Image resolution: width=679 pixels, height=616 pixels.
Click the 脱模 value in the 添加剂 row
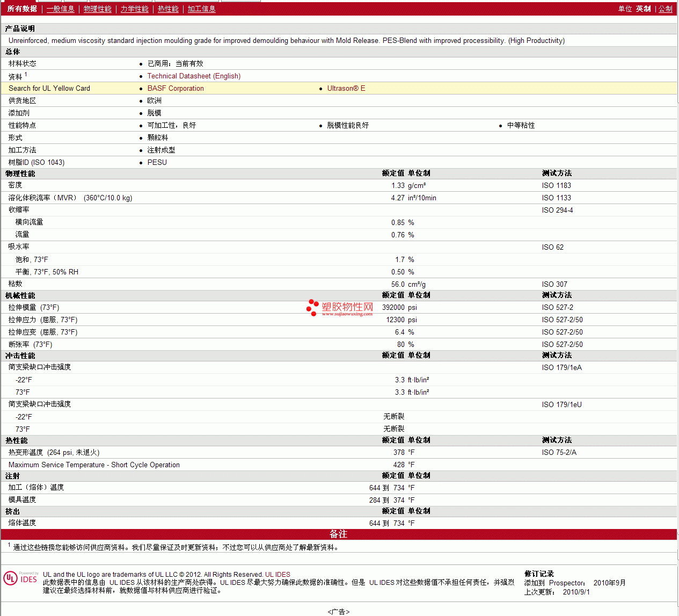click(x=155, y=113)
